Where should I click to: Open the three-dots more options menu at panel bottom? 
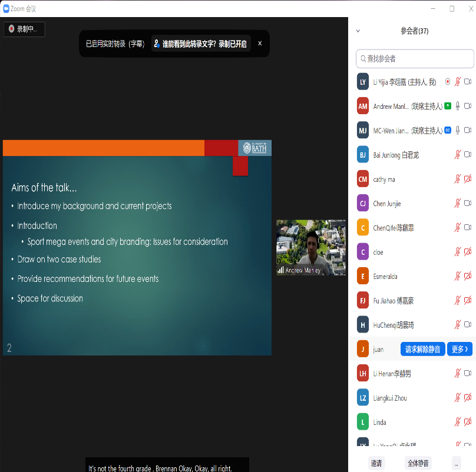point(456,463)
